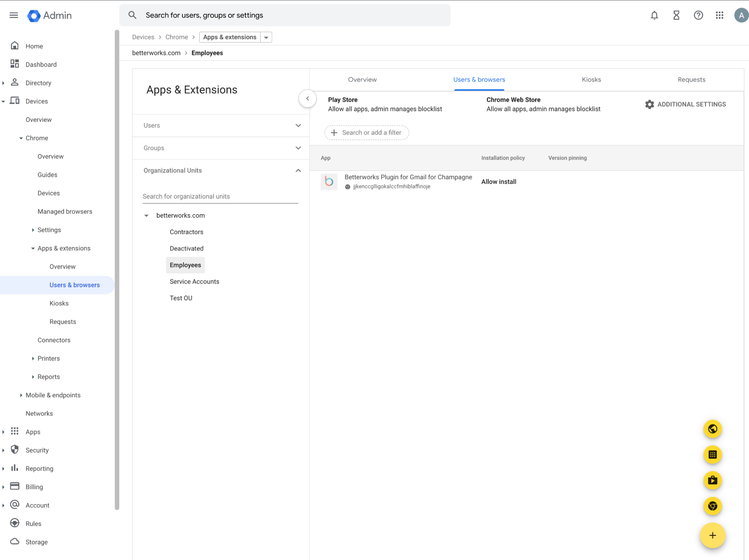The image size is (749, 560).
Task: Collapse the panel with left chevron button
Action: click(307, 99)
